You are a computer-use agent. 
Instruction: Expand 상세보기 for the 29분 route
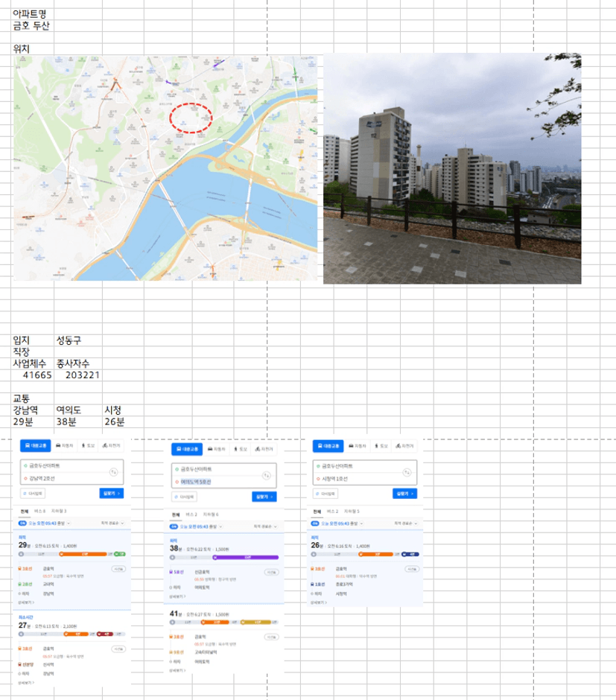(x=26, y=602)
